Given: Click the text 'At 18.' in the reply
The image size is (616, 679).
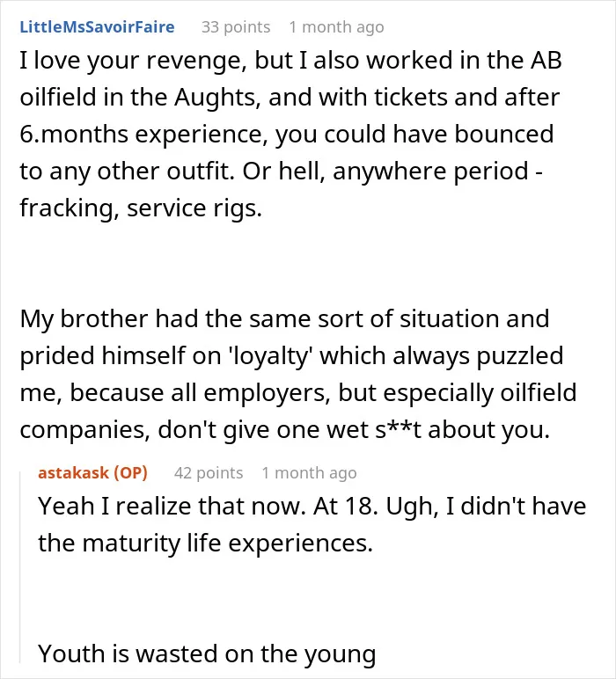Looking at the screenshot, I should [x=345, y=506].
